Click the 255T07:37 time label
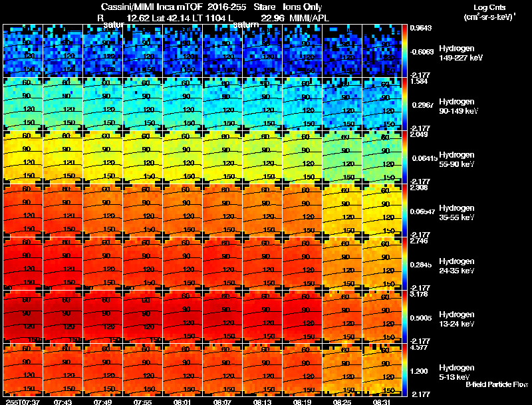This screenshot has height=405, width=532. click(x=23, y=402)
